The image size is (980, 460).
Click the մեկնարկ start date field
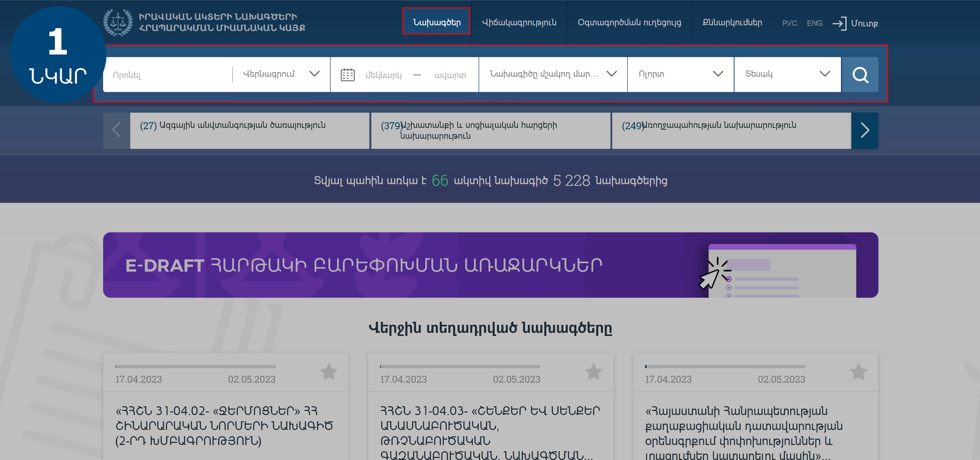click(384, 75)
